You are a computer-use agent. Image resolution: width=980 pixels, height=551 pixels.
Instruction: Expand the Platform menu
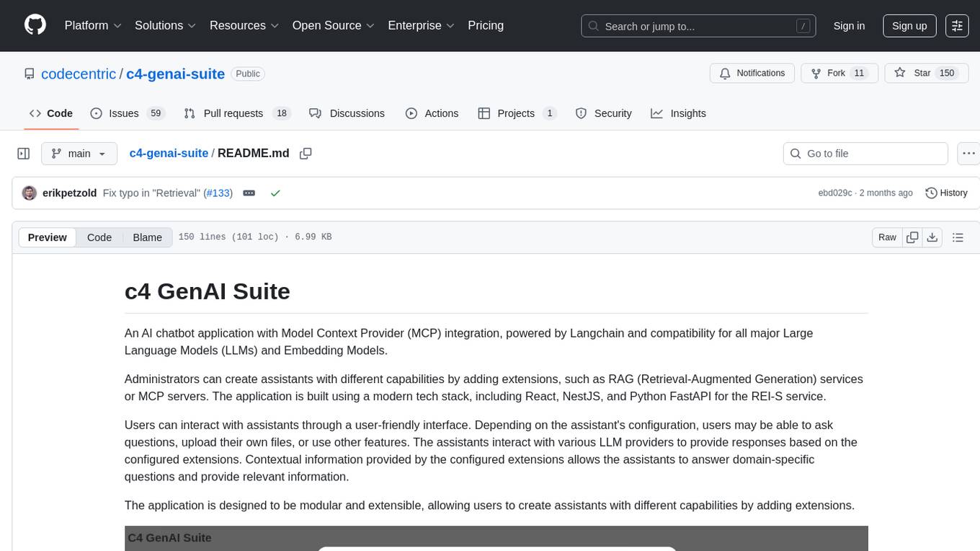point(93,25)
